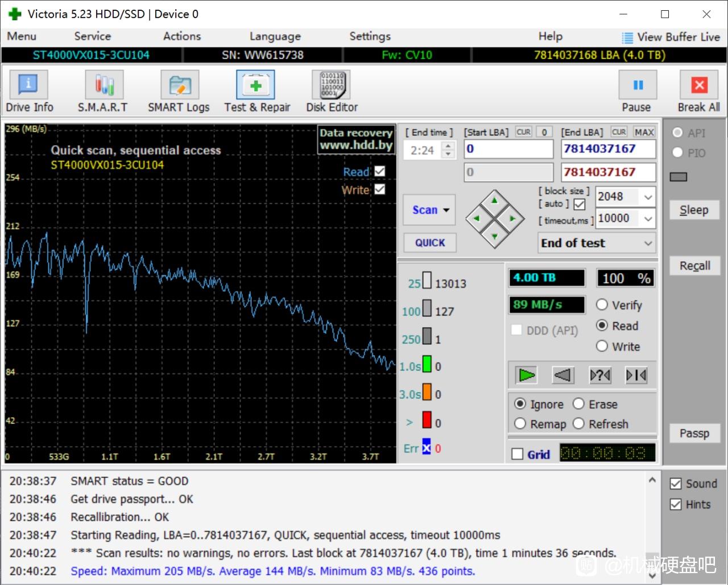728x585 pixels.
Task: Click the 0 button next to Start LBA
Action: (x=544, y=132)
